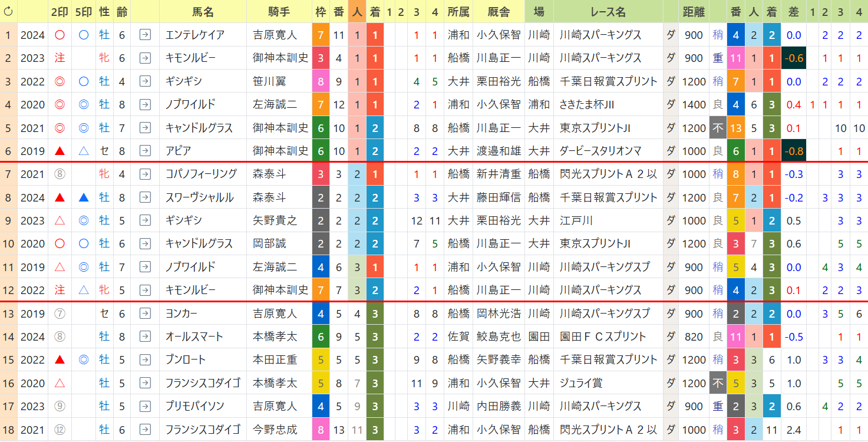Image resolution: width=868 pixels, height=442 pixels.
Task: Click arrow icon in 2023 キモンルビー row
Action: click(144, 58)
